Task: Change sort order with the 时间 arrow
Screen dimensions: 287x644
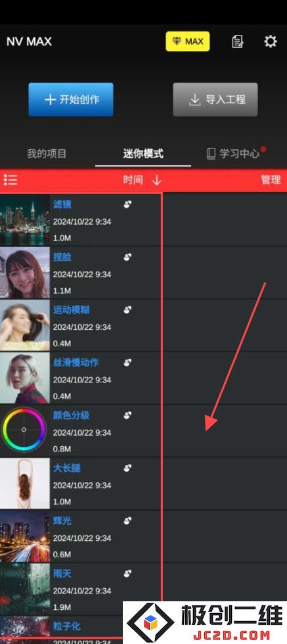Action: click(x=156, y=180)
